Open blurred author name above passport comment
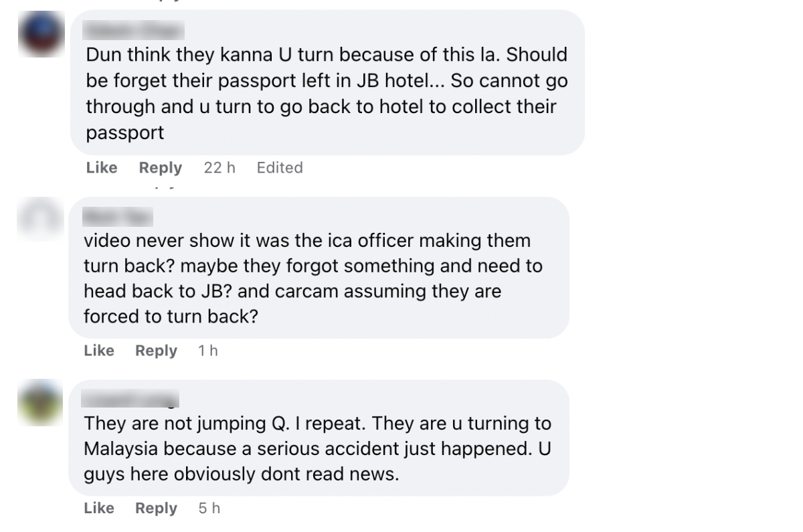 pyautogui.click(x=135, y=29)
